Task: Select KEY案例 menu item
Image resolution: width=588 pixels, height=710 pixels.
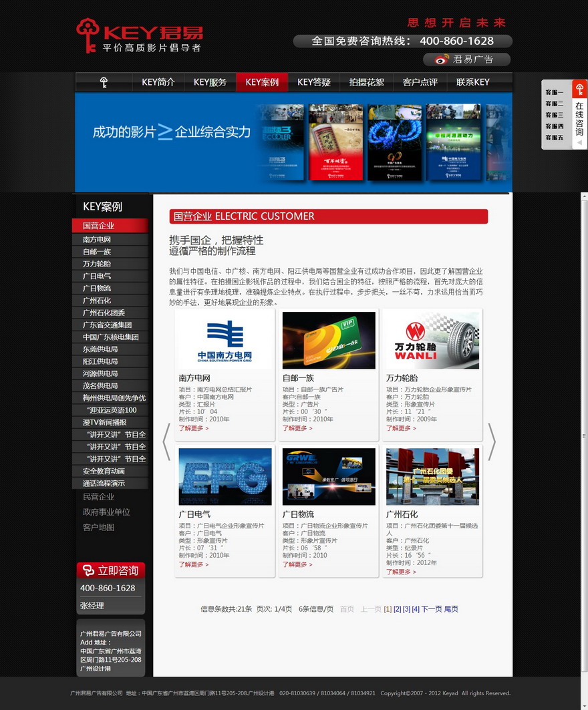Action: (x=262, y=82)
